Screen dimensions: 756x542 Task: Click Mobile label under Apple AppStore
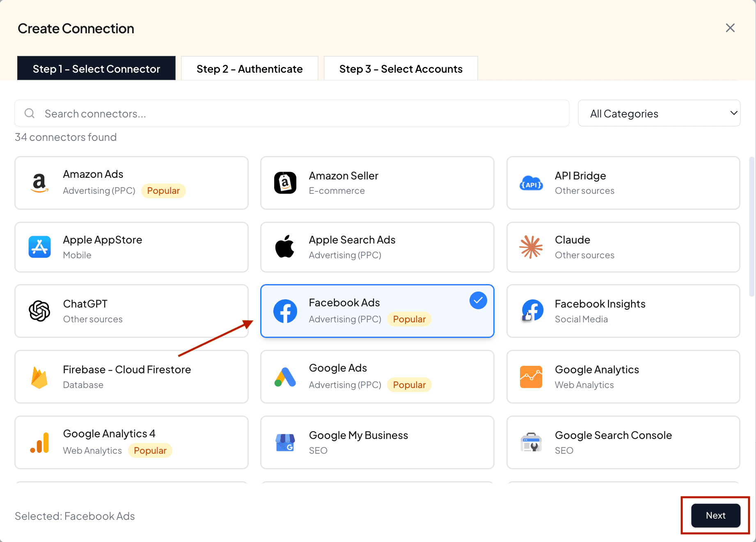click(x=77, y=255)
